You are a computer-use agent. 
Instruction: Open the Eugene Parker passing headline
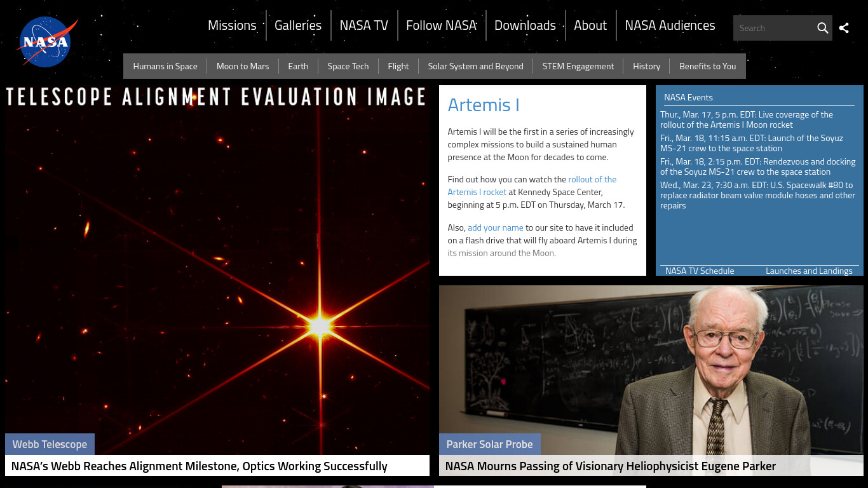click(611, 466)
